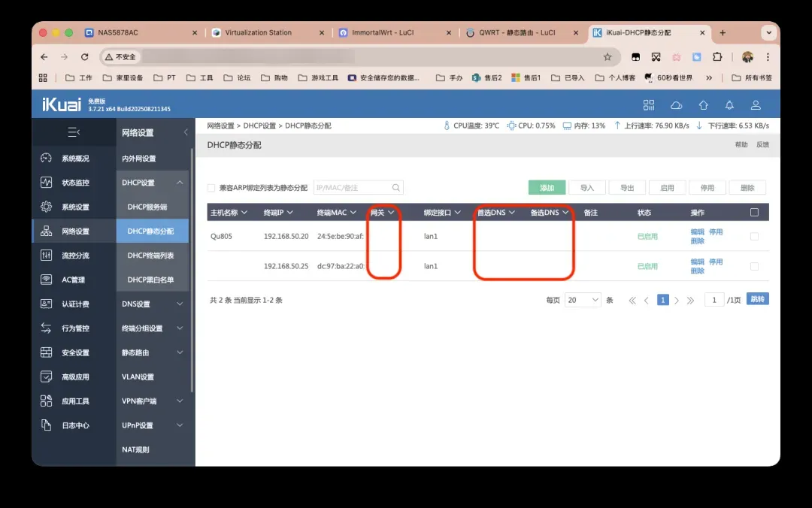Click the 跳转 page jump button
The image size is (812, 508).
point(758,299)
